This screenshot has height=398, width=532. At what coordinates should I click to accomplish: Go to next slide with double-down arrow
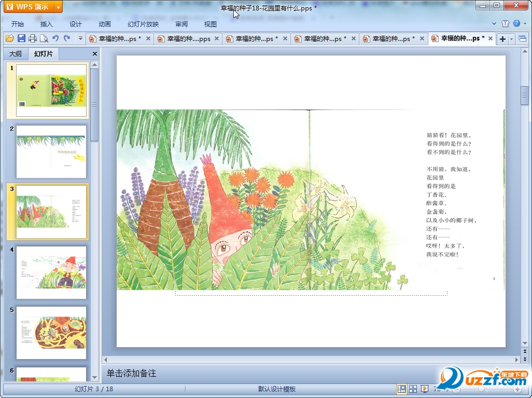(525, 359)
